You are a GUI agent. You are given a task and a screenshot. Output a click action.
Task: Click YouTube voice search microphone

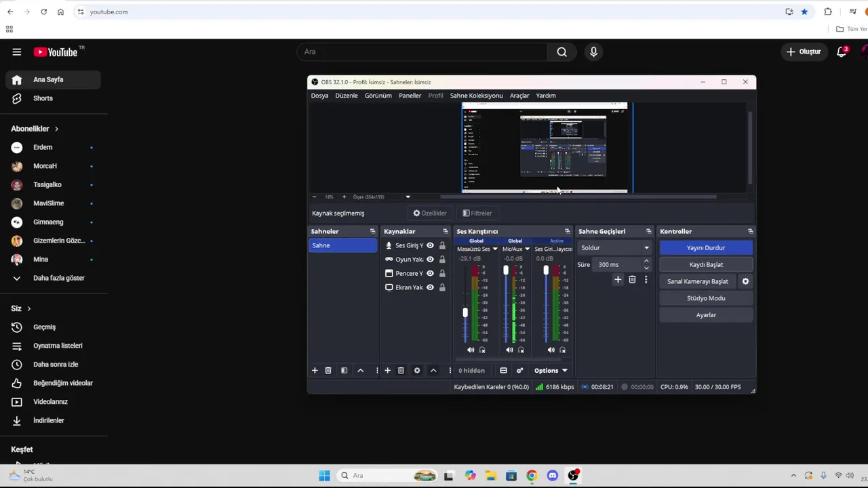tap(593, 52)
